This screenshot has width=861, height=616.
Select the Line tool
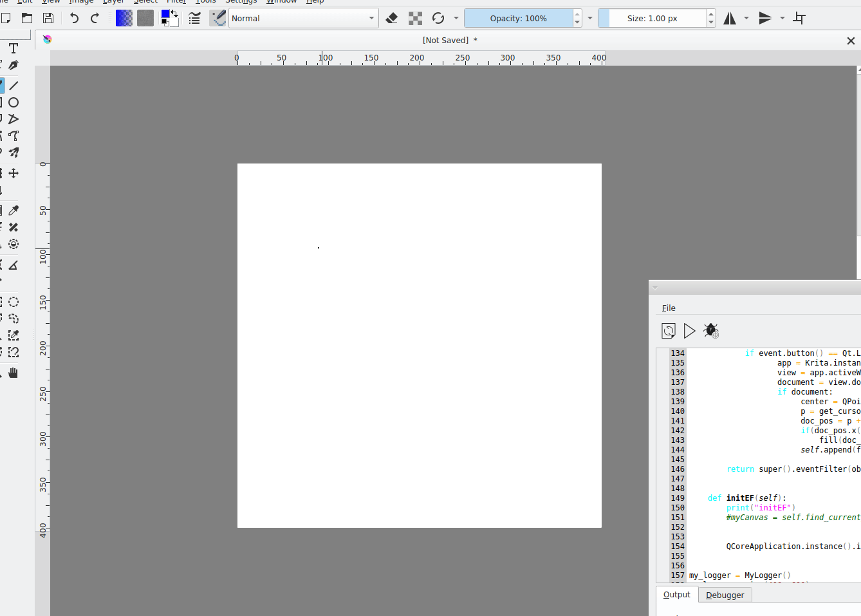14,86
